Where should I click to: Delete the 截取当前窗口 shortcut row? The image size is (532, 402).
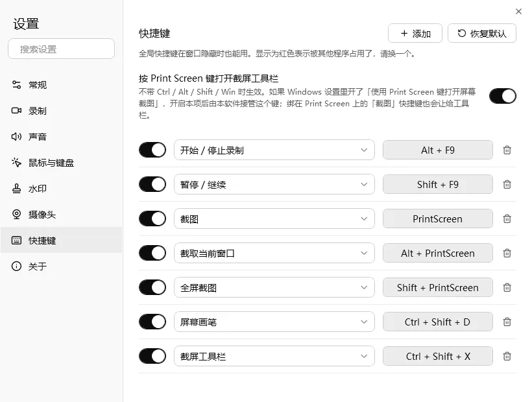(x=507, y=253)
